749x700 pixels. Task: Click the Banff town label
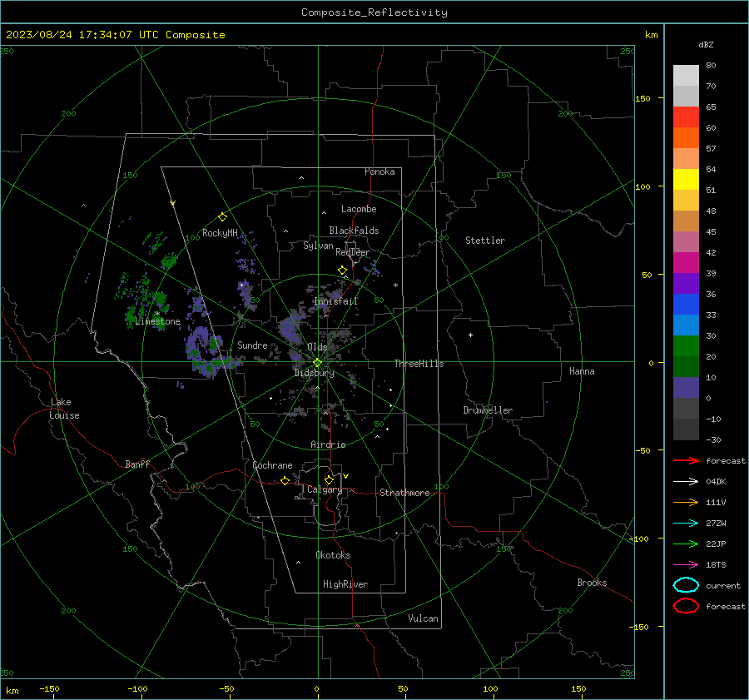[x=137, y=464]
